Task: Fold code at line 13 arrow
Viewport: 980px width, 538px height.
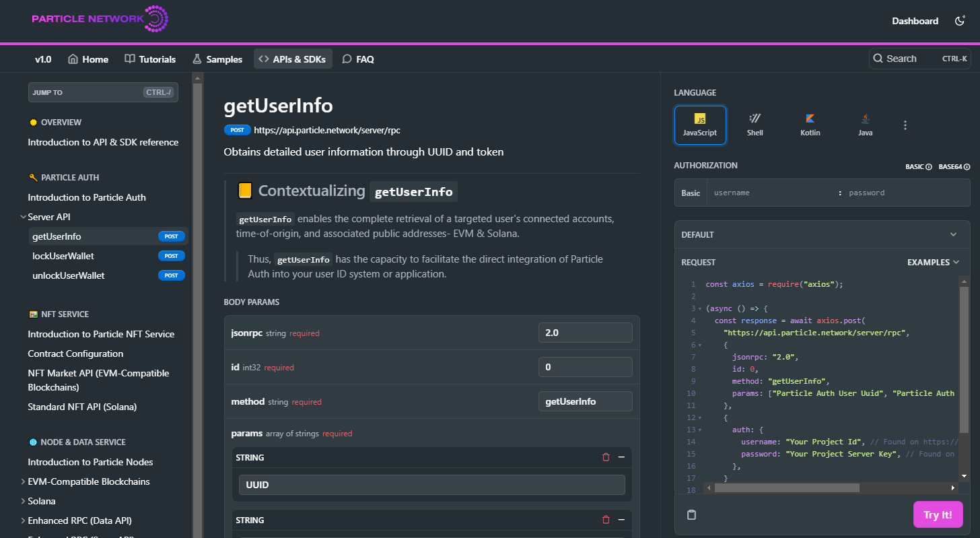Action: click(700, 430)
